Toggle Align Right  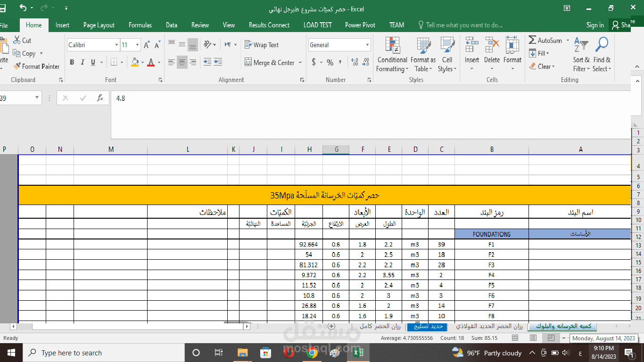[192, 62]
